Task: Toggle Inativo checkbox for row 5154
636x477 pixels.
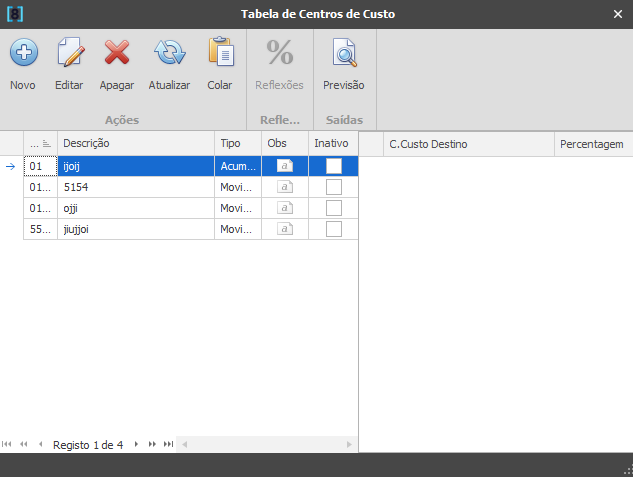Action: [x=334, y=187]
